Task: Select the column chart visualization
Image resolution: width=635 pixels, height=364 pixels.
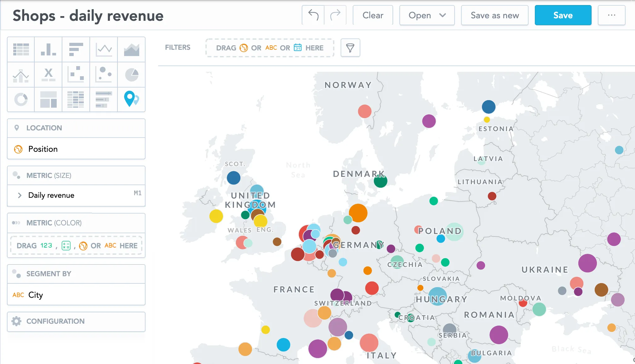Action: click(x=48, y=49)
